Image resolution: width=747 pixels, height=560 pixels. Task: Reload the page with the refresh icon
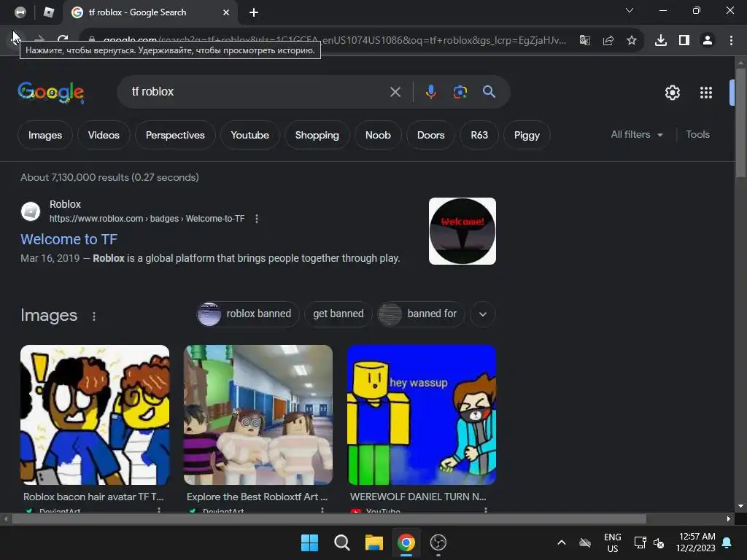(63, 39)
